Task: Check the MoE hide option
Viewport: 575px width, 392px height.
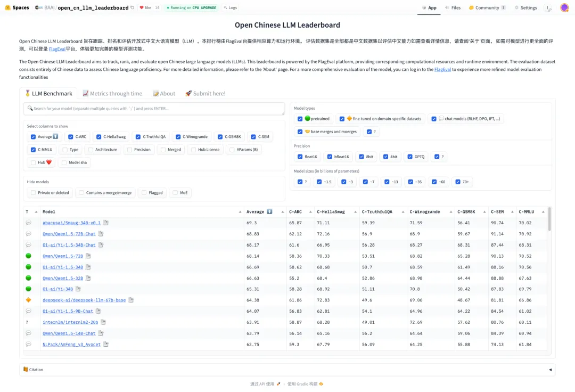Action: coord(175,193)
